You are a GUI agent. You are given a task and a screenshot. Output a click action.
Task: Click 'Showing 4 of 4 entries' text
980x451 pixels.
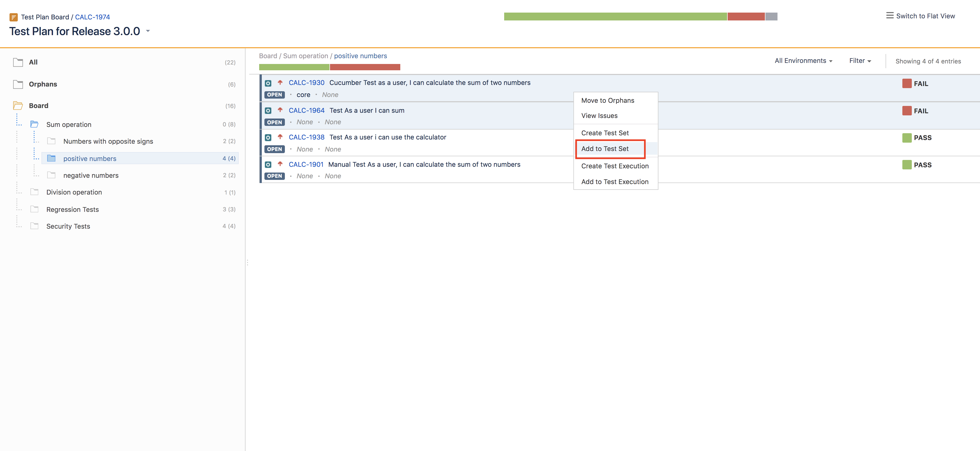928,61
